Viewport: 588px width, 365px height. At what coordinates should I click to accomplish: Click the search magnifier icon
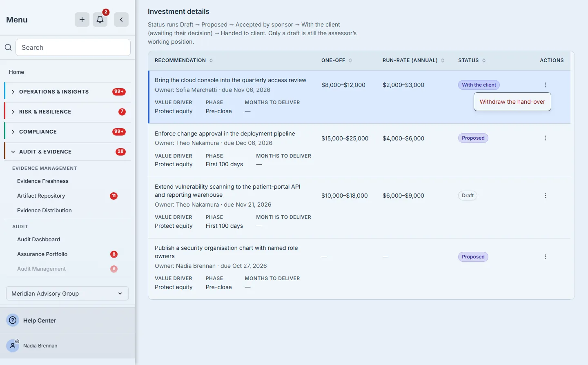pos(8,47)
